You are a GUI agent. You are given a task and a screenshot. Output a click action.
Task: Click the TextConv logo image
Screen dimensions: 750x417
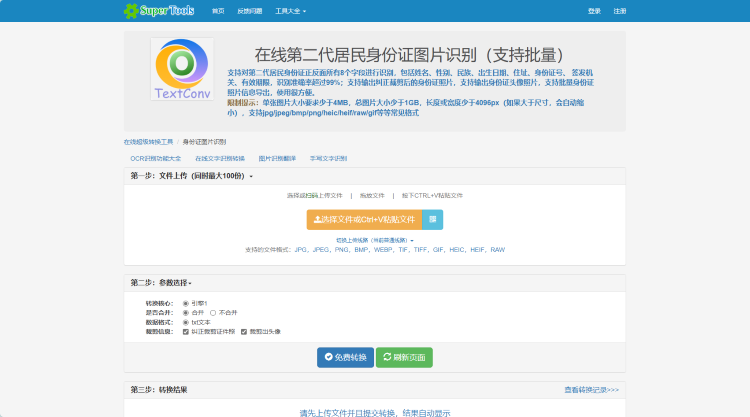click(x=181, y=70)
